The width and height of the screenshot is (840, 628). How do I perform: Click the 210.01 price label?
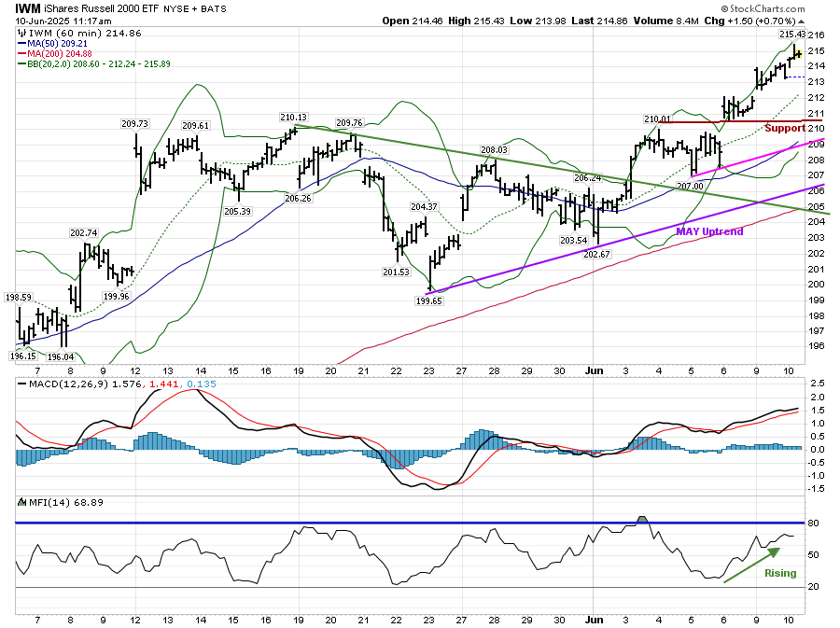click(657, 119)
